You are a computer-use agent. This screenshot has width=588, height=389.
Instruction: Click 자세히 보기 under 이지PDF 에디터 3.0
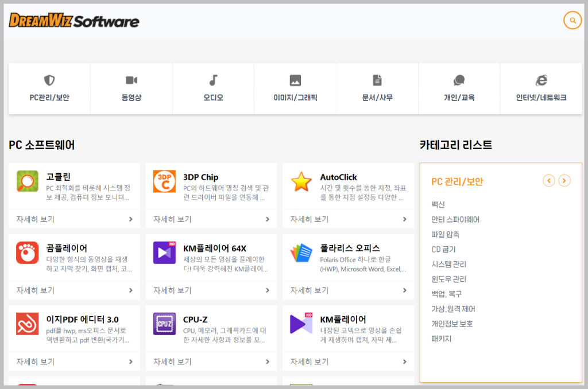coord(35,361)
